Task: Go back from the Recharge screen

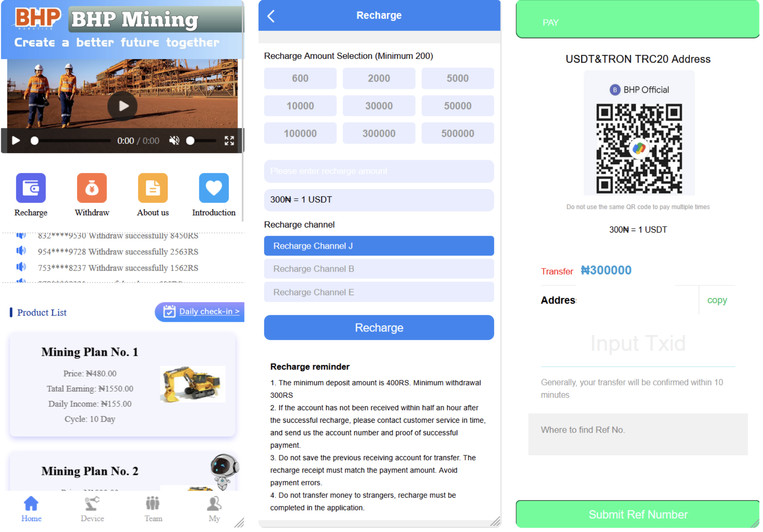Action: tap(271, 16)
